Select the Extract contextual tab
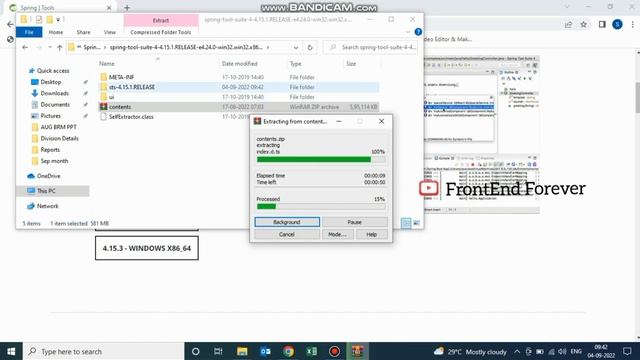 click(161, 20)
